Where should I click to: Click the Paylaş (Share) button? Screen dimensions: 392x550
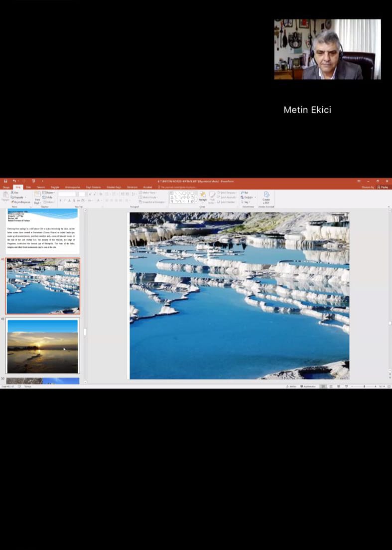(x=383, y=187)
